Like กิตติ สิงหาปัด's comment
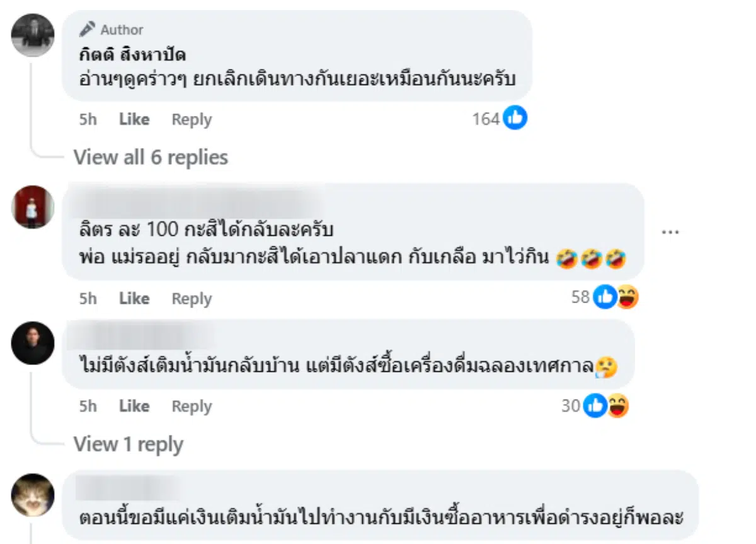756x544 pixels. (134, 119)
